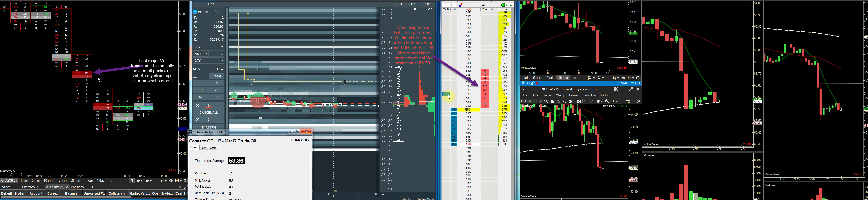
Task: Open the dropdown arrow beside the open folder icon
Action: coord(574,101)
